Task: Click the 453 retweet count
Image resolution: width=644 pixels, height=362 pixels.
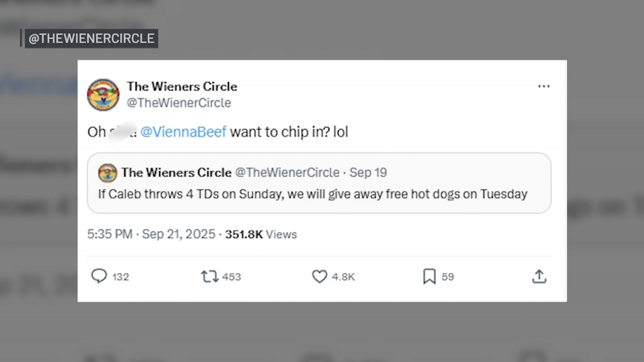Action: [231, 277]
